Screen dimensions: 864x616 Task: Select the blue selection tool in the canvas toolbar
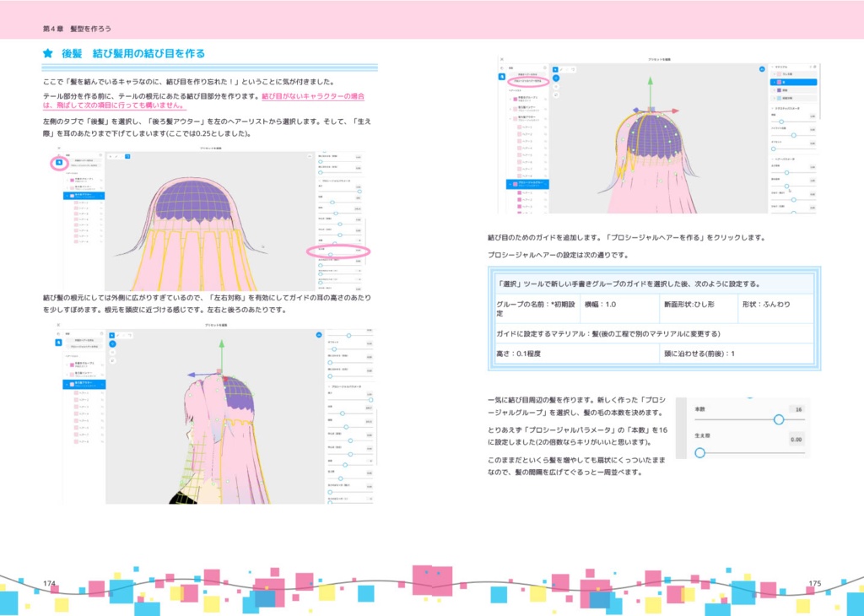(556, 69)
